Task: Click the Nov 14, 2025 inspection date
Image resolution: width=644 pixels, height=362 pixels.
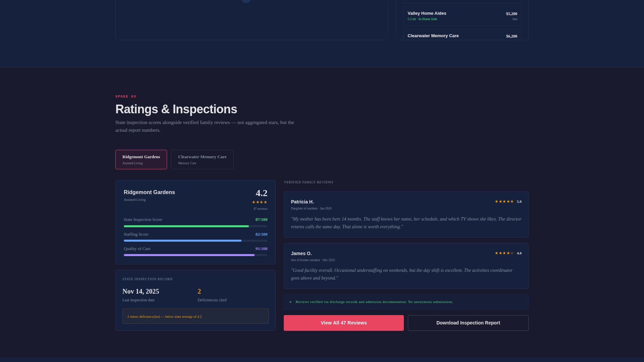Action: (x=141, y=291)
